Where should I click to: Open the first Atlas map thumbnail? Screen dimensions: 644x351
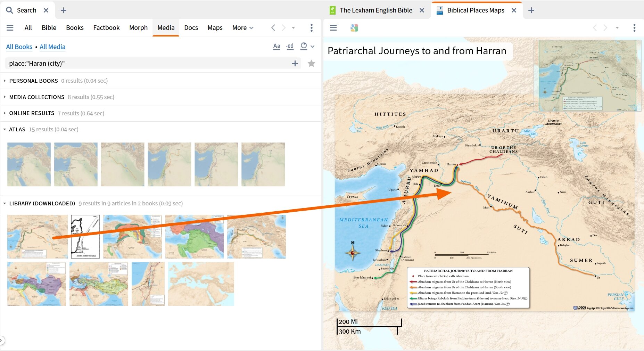[28, 164]
